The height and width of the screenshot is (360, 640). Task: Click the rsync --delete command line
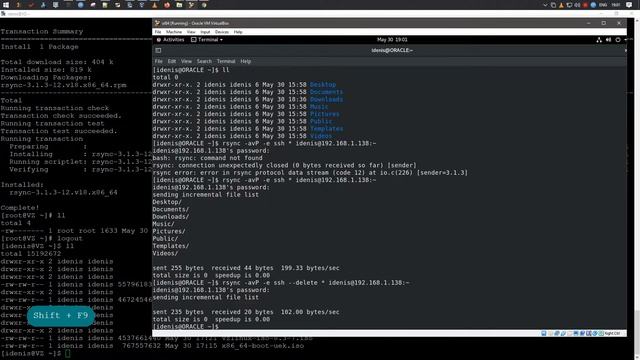(281, 283)
